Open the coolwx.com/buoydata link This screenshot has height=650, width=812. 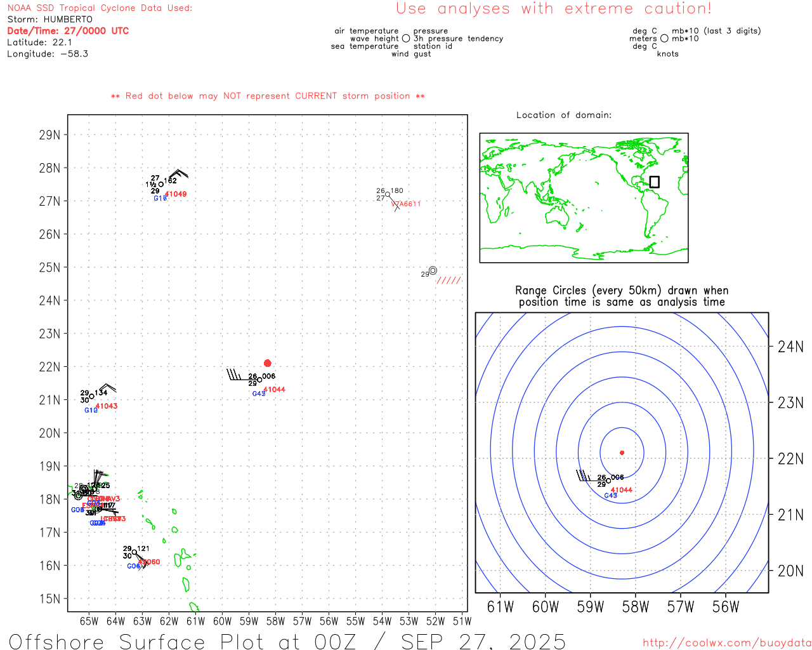tap(727, 643)
